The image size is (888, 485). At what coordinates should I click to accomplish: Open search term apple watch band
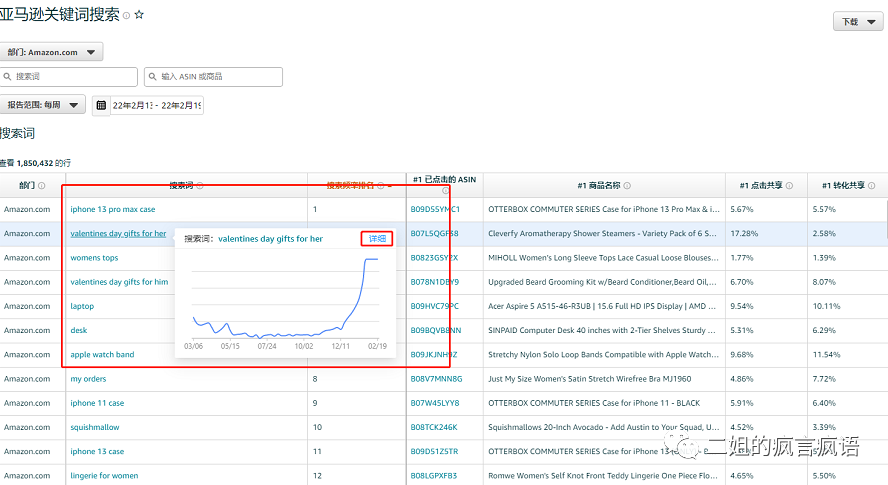[102, 355]
